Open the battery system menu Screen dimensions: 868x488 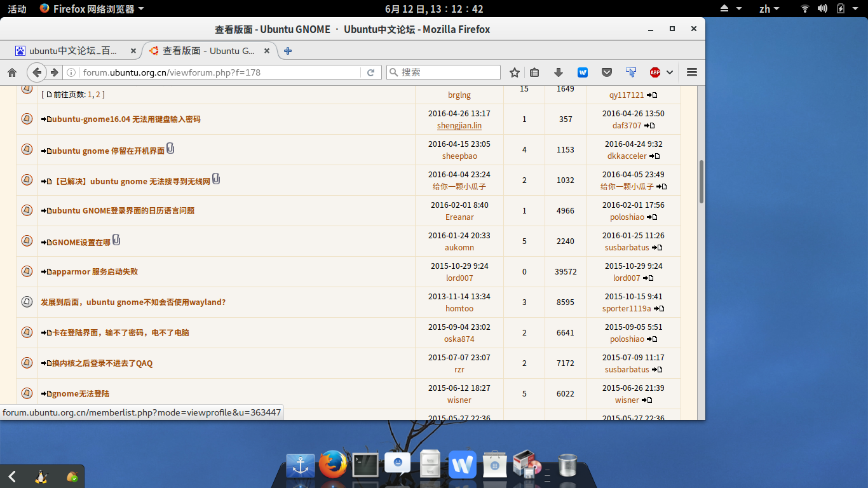coord(846,9)
